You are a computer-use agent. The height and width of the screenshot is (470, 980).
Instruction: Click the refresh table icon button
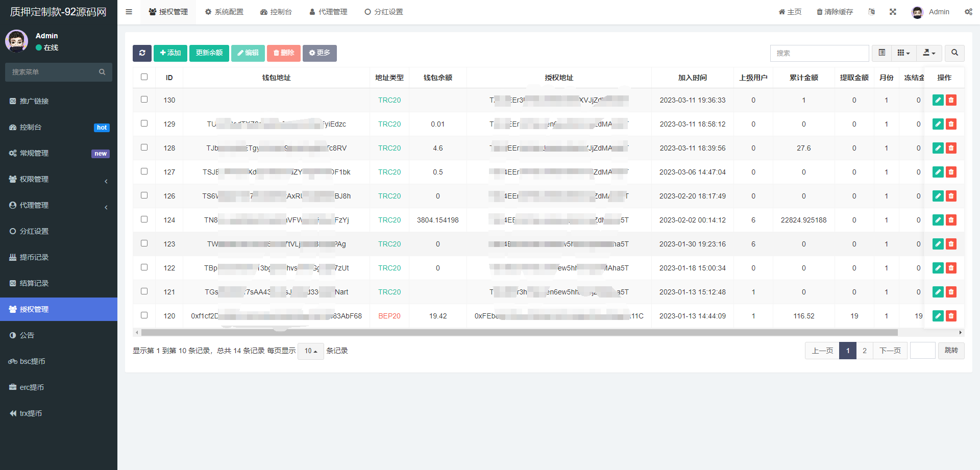click(x=142, y=53)
